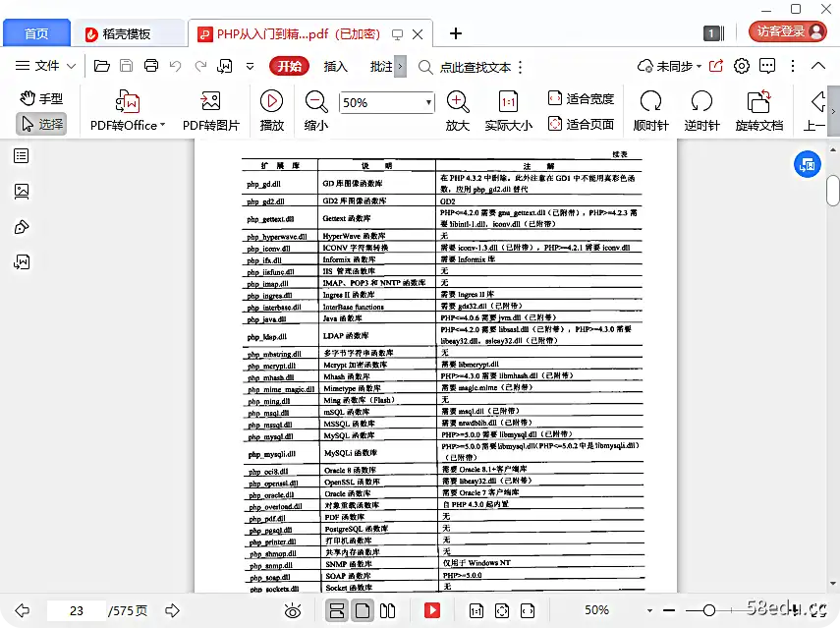Show more ribbon tabs arrow
This screenshot has height=628, width=840.
click(x=400, y=67)
